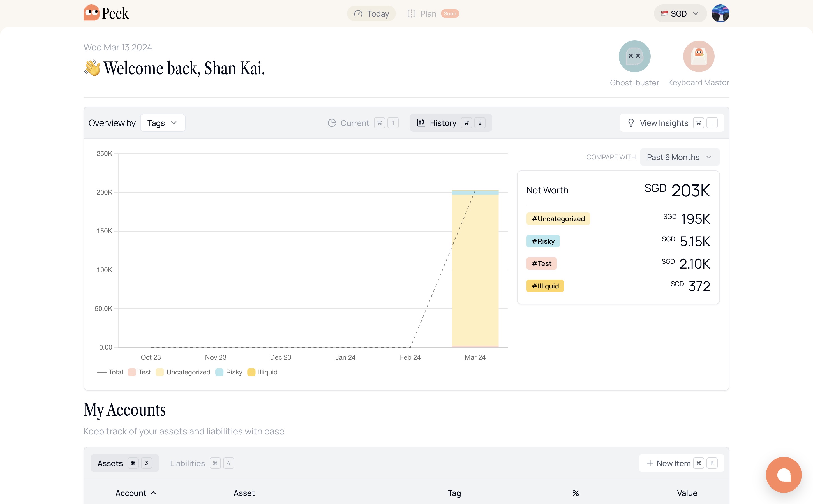Open the user profile avatar
This screenshot has height=504, width=813.
pyautogui.click(x=720, y=14)
